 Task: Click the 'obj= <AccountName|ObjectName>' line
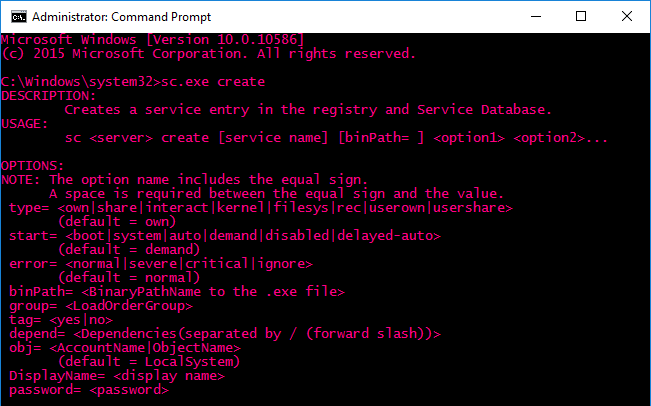[125, 348]
